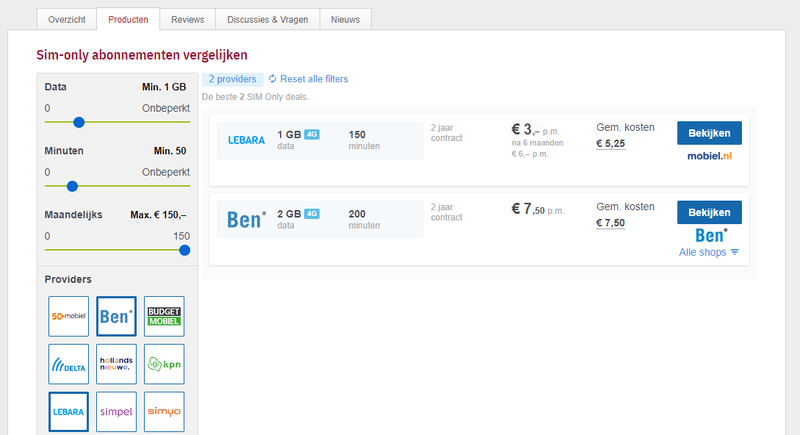The image size is (800, 435).
Task: Click Bekijken for the Ben deal
Action: [709, 213]
